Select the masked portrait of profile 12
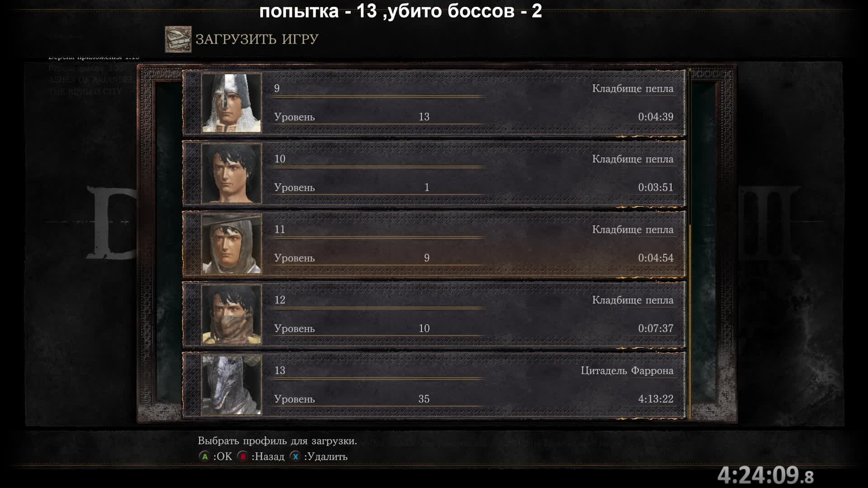868x488 pixels. (x=231, y=314)
